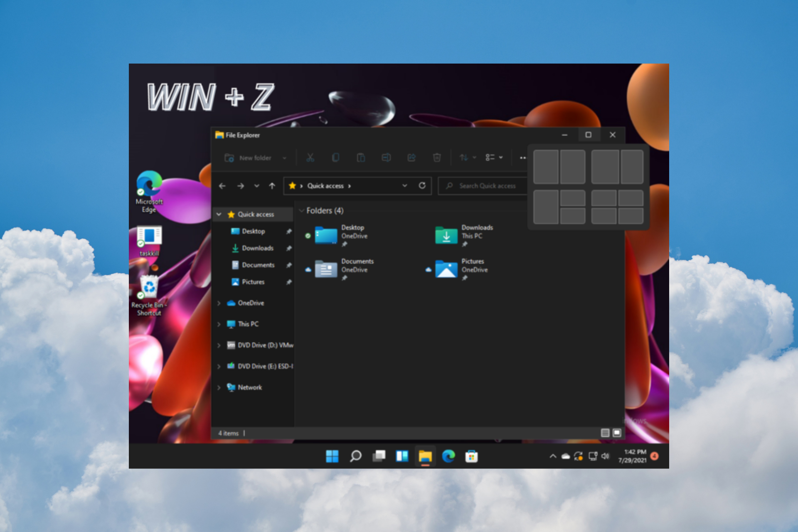Go forward with the right arrow
798x532 pixels.
(241, 186)
